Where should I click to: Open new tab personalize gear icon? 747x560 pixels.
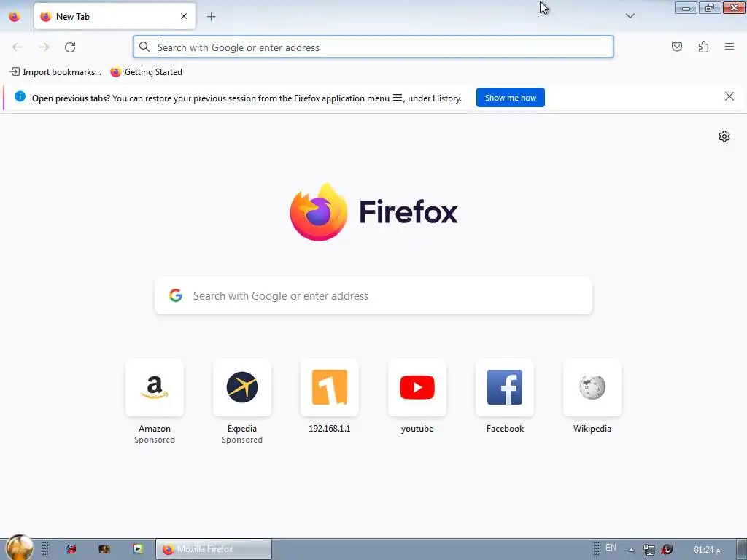click(x=724, y=136)
